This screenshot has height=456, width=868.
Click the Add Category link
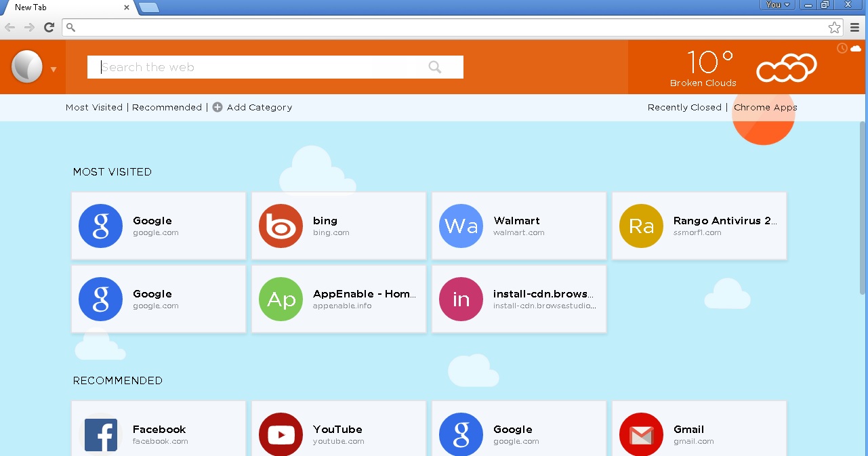coord(260,107)
